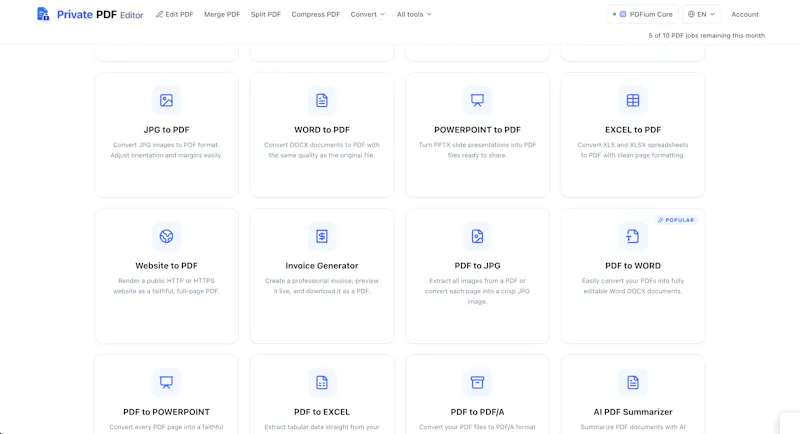Select the PDF to PDF/A title
This screenshot has height=434, width=800.
pyautogui.click(x=478, y=412)
